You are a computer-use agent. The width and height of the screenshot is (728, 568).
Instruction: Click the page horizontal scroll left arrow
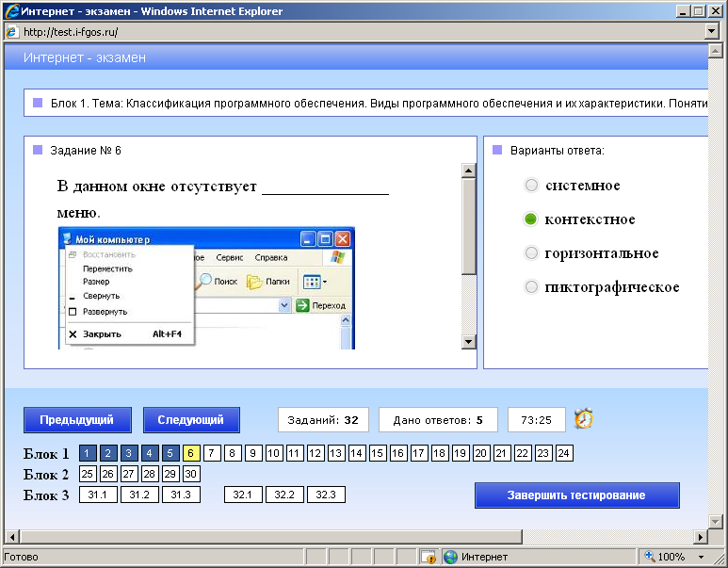point(12,537)
